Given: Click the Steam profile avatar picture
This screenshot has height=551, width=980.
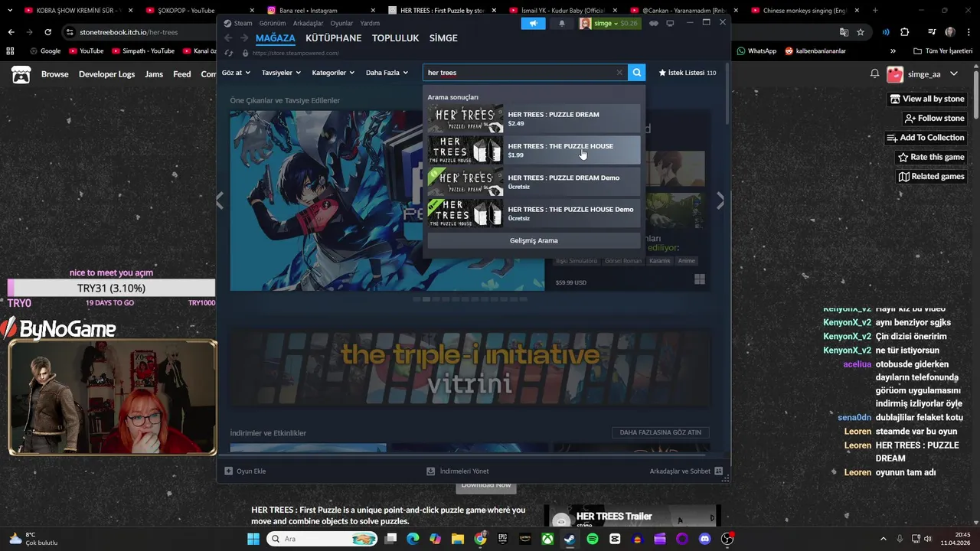Looking at the screenshot, I should click(x=585, y=23).
